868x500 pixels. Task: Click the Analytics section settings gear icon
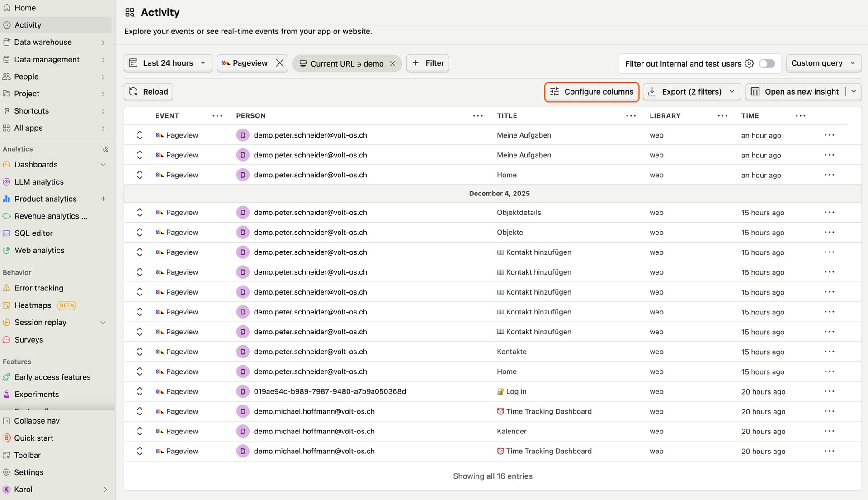[x=105, y=149]
